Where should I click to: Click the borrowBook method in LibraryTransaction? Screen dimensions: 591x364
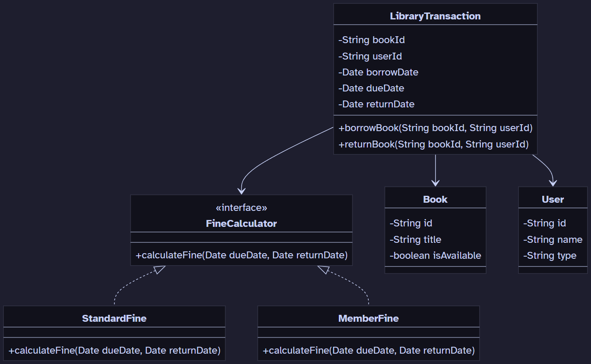(435, 128)
